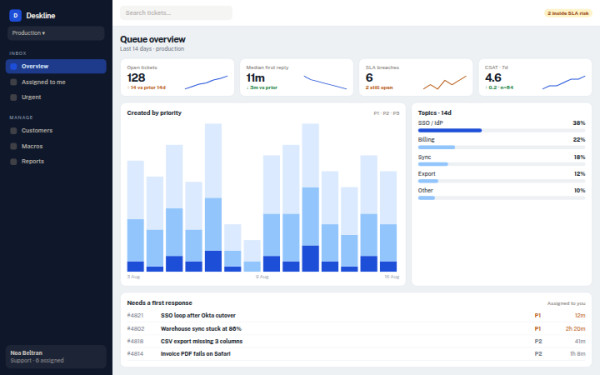
Task: Click the Reports sidebar icon
Action: (x=13, y=161)
